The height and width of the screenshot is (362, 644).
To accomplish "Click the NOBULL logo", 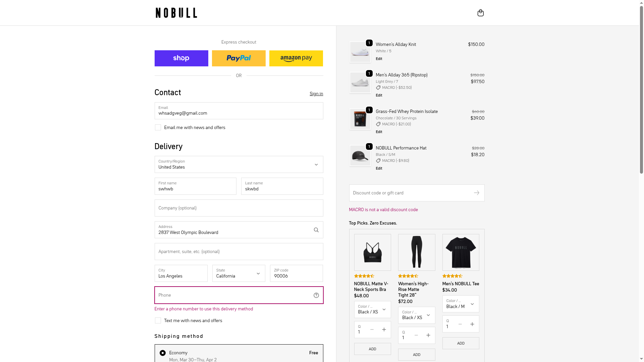I will click(x=176, y=13).
